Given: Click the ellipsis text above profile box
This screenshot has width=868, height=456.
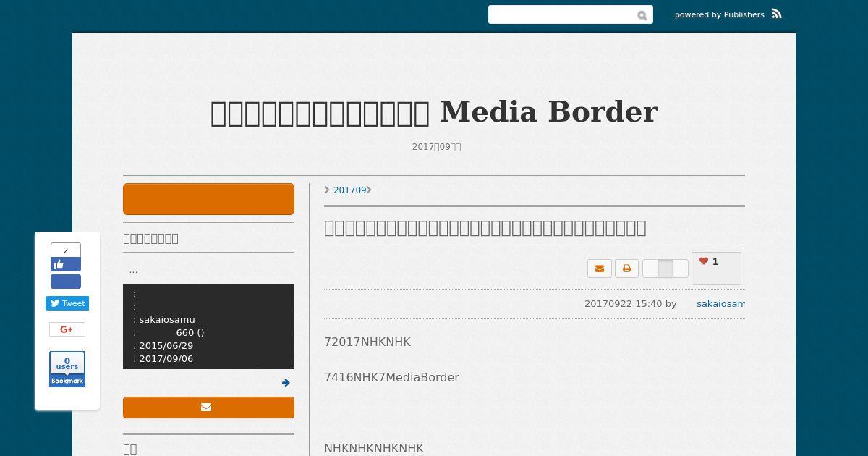Looking at the screenshot, I should (x=133, y=270).
